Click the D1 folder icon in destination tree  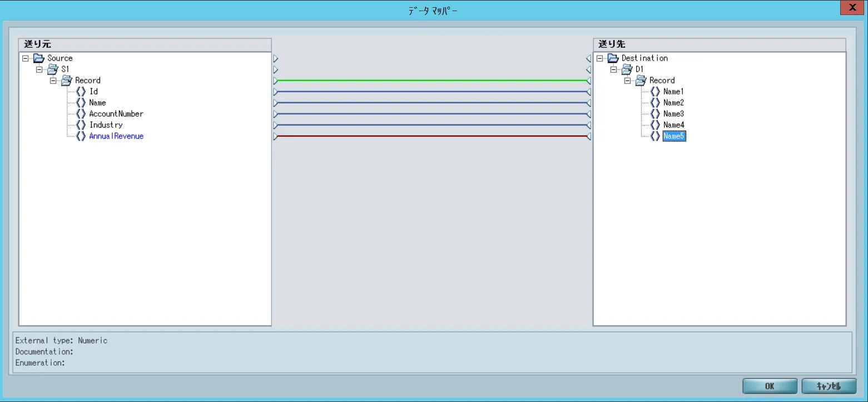[627, 70]
